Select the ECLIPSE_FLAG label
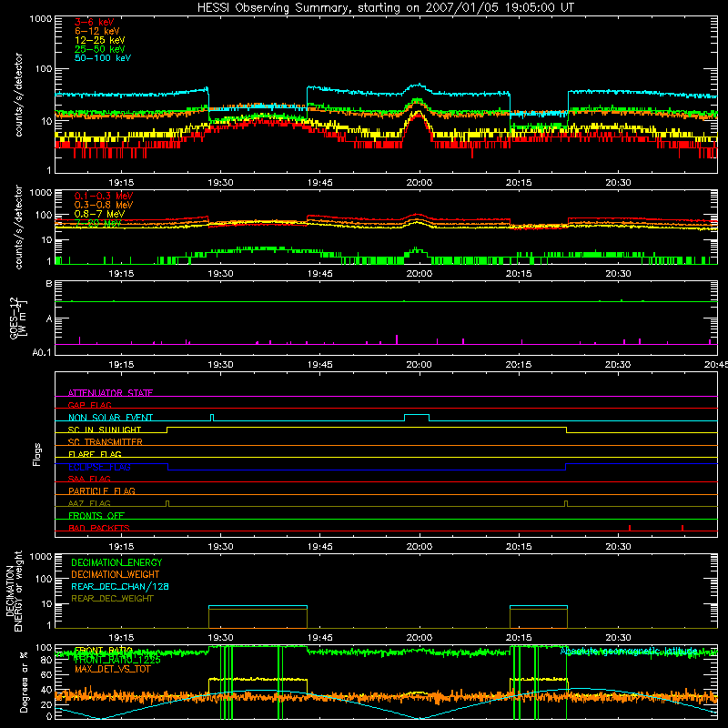 point(99,467)
